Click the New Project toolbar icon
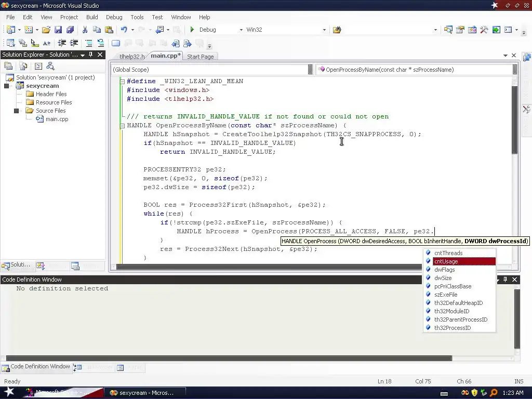The image size is (532, 399). (10, 30)
